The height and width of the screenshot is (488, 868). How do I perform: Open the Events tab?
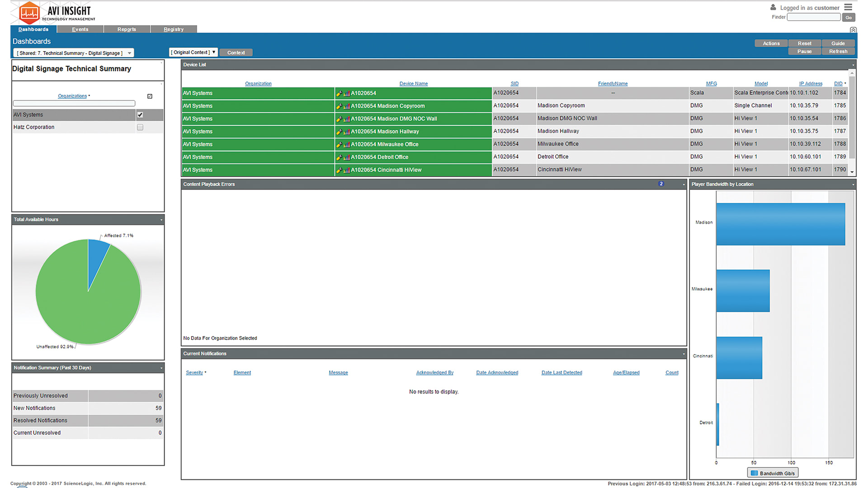pyautogui.click(x=80, y=29)
